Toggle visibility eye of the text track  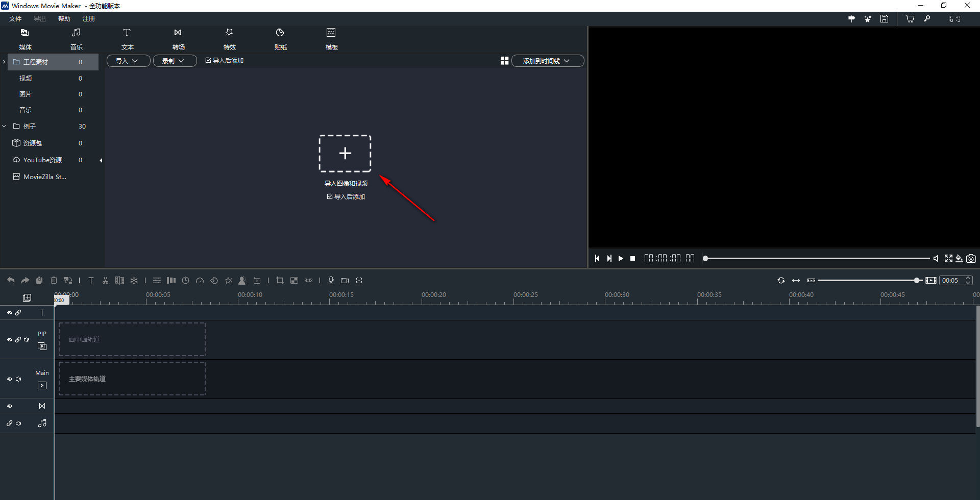[x=10, y=313]
